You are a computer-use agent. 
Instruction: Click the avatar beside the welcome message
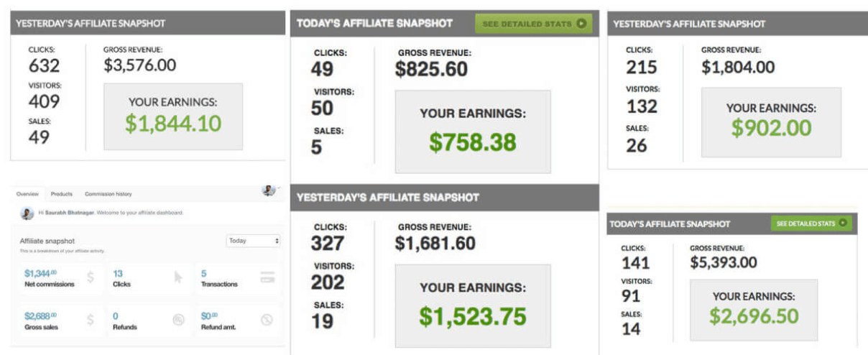point(27,213)
